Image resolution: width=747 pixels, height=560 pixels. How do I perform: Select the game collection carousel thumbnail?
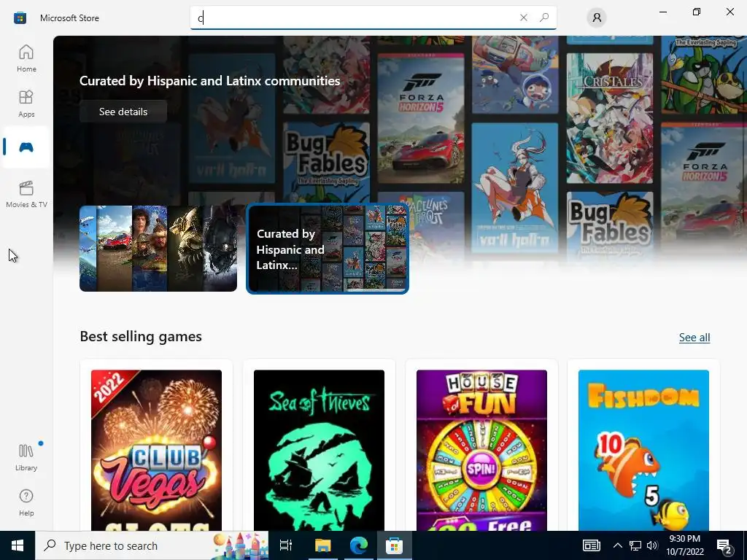tap(158, 249)
